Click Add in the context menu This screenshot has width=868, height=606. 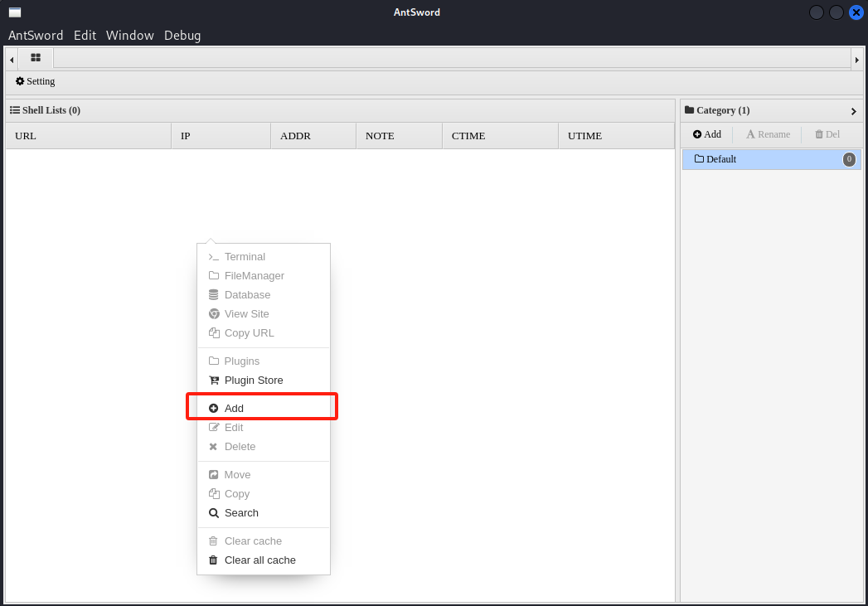tap(264, 409)
